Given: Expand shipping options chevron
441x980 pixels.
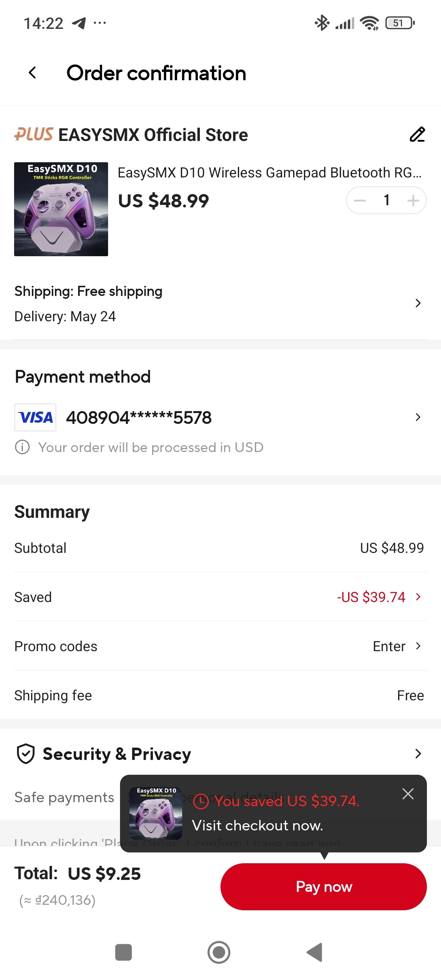Looking at the screenshot, I should pos(418,303).
